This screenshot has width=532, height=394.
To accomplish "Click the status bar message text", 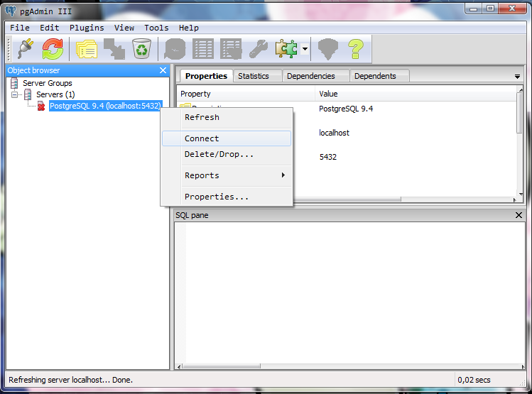I will coord(70,380).
